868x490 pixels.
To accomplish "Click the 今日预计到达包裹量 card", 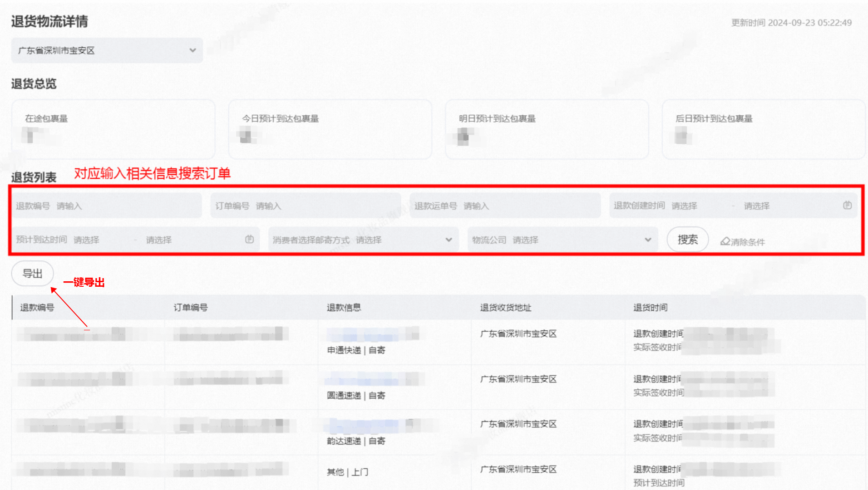I will (330, 129).
